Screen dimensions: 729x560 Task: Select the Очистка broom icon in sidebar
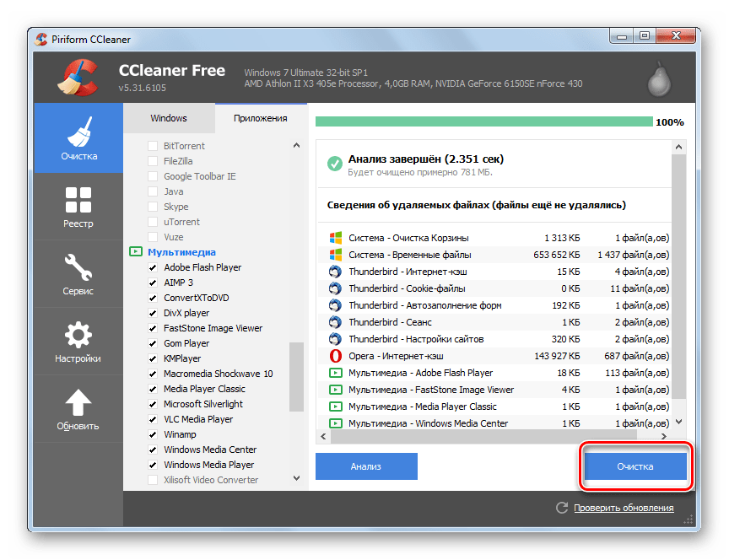pos(78,131)
